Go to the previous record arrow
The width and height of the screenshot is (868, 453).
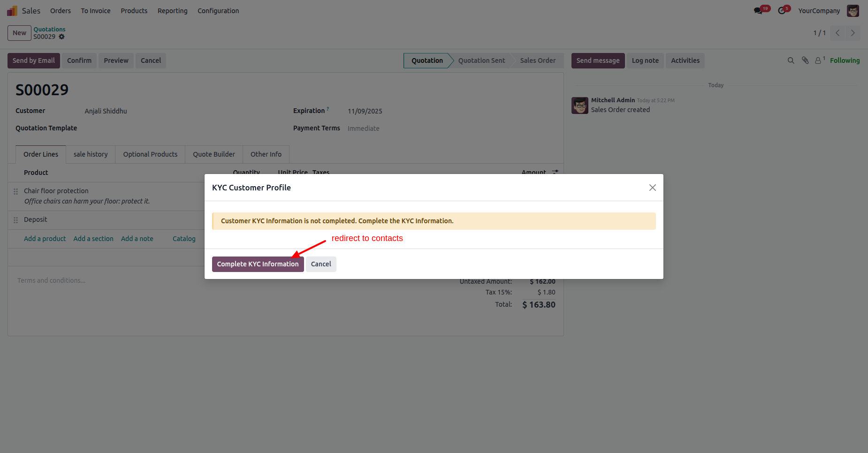tap(838, 33)
